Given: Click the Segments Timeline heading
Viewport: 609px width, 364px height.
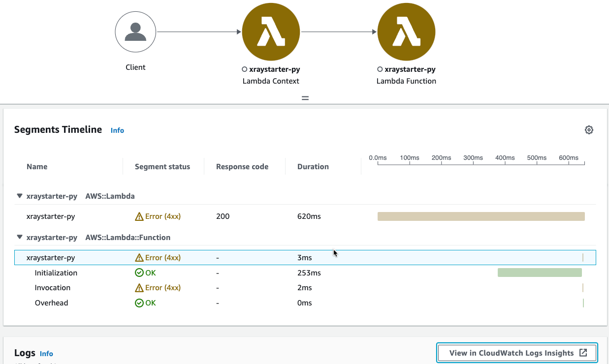Looking at the screenshot, I should 58,130.
